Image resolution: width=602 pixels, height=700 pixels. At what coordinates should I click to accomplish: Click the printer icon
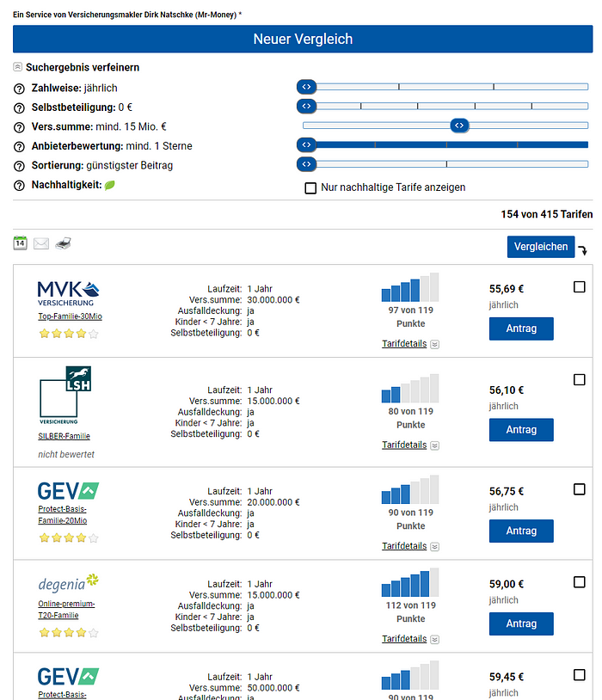click(63, 243)
